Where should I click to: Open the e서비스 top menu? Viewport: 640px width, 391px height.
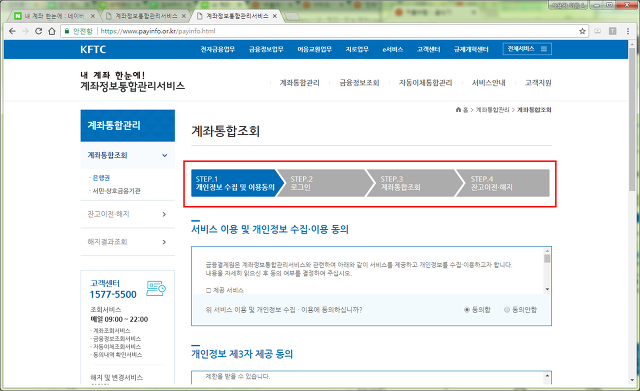tap(393, 49)
